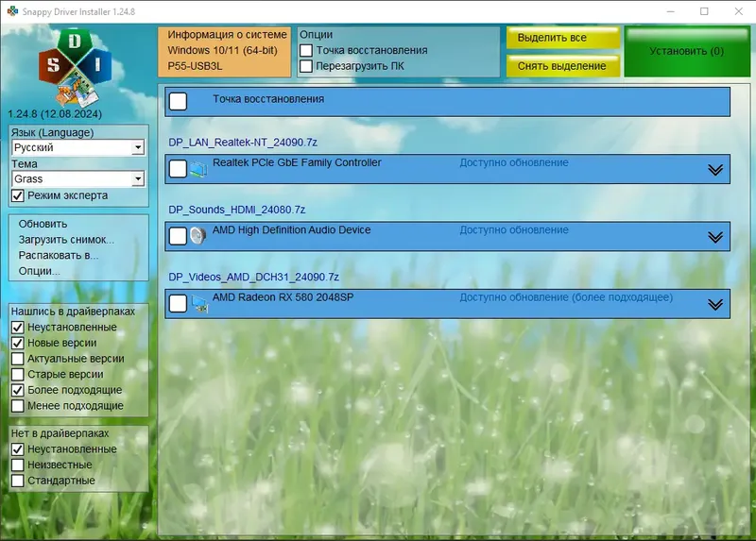This screenshot has height=541, width=756.
Task: Open the Язык (Language) dropdown
Action: coord(78,147)
